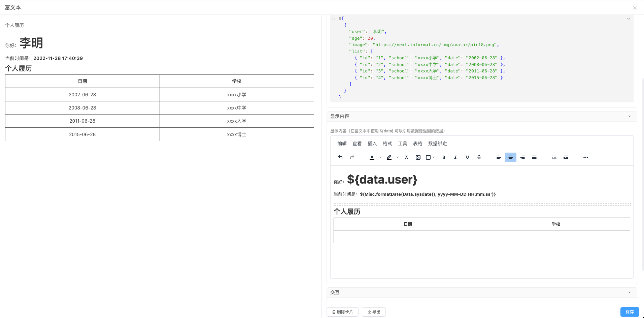Collapse the 显示内容 section

click(x=630, y=116)
